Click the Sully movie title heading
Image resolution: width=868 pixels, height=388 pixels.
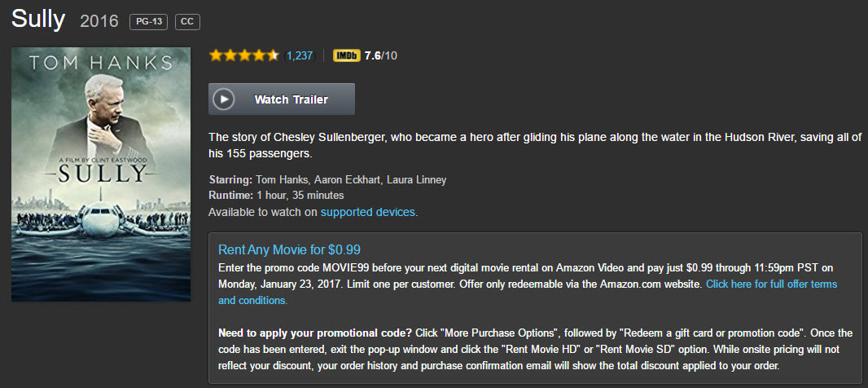click(x=38, y=19)
